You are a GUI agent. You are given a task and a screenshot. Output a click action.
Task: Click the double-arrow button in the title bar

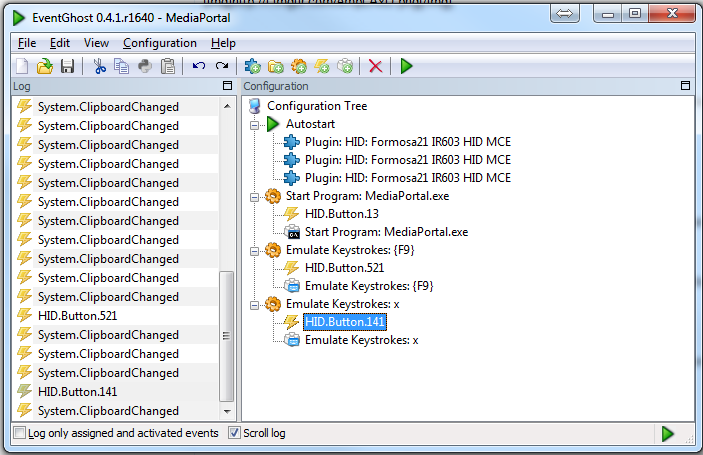(564, 14)
